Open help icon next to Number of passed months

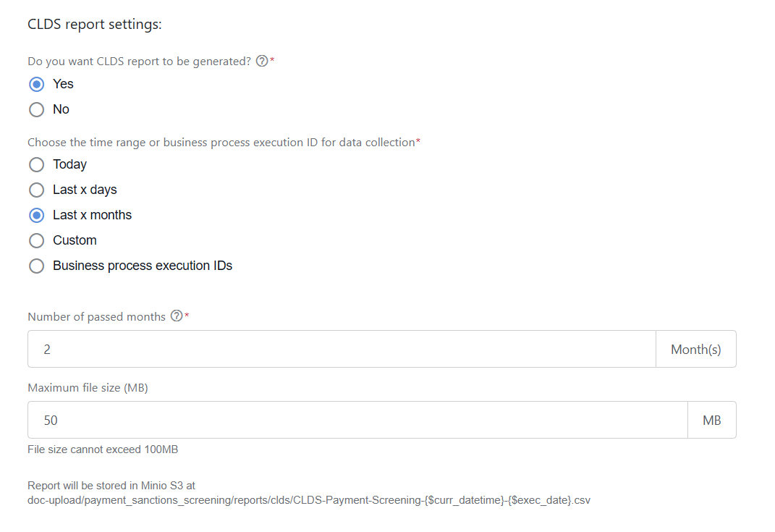[177, 316]
